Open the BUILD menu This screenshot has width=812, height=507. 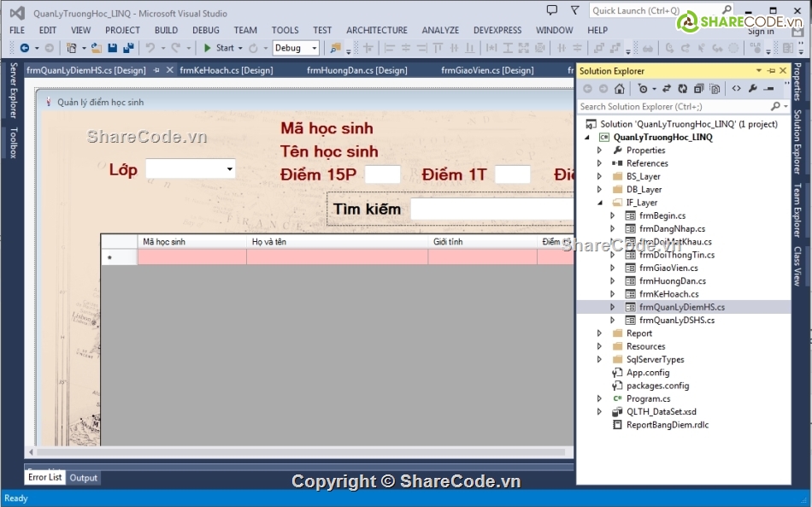click(166, 30)
